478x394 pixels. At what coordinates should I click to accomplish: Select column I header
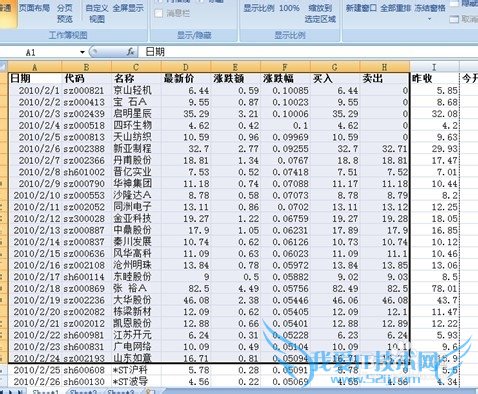click(434, 67)
